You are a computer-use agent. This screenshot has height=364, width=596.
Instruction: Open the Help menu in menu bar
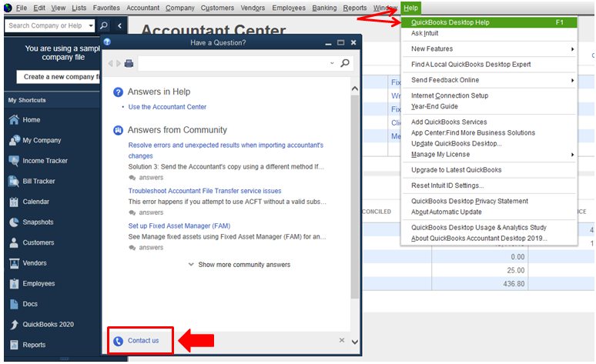tap(410, 8)
